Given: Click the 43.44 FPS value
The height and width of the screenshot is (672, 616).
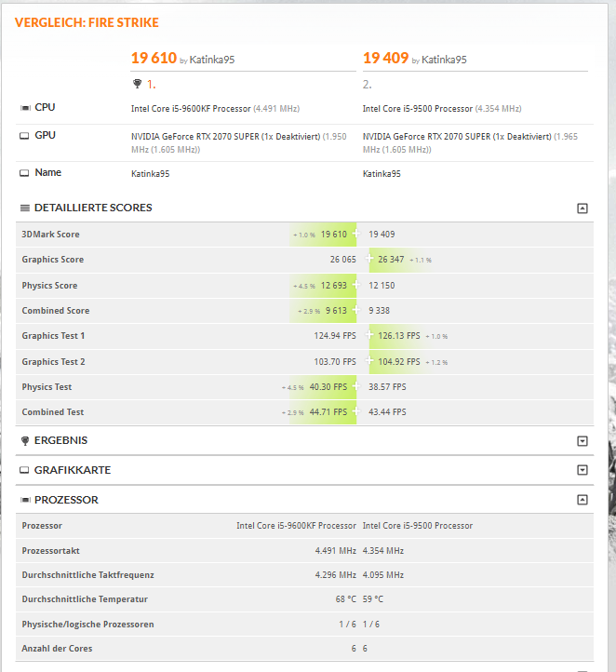Looking at the screenshot, I should 387,412.
